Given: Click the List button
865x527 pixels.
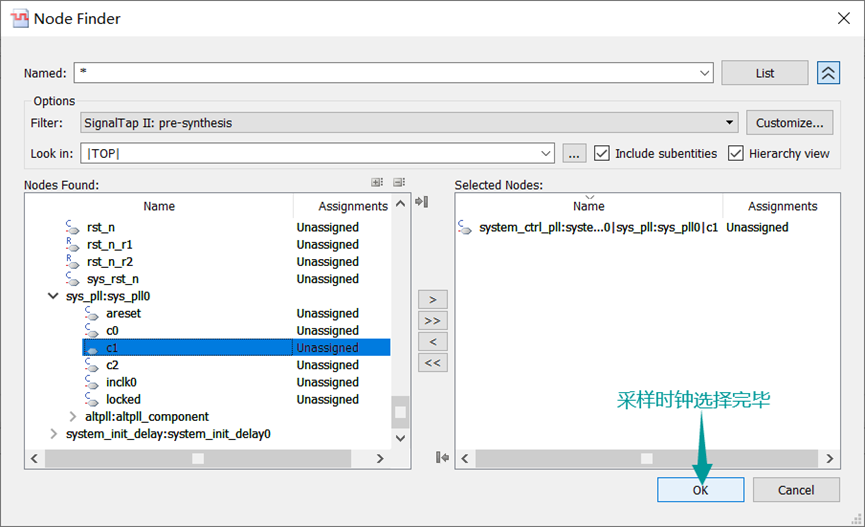Looking at the screenshot, I should point(765,73).
